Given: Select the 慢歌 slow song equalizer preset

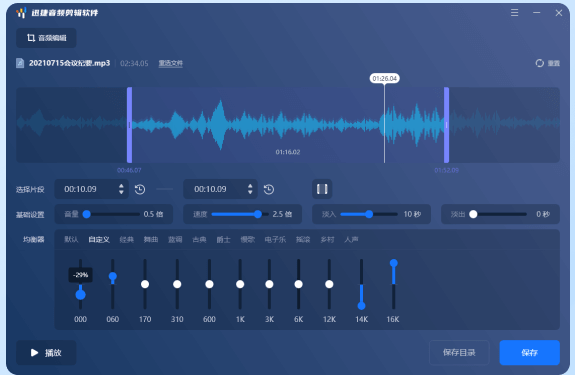Looking at the screenshot, I should point(248,239).
